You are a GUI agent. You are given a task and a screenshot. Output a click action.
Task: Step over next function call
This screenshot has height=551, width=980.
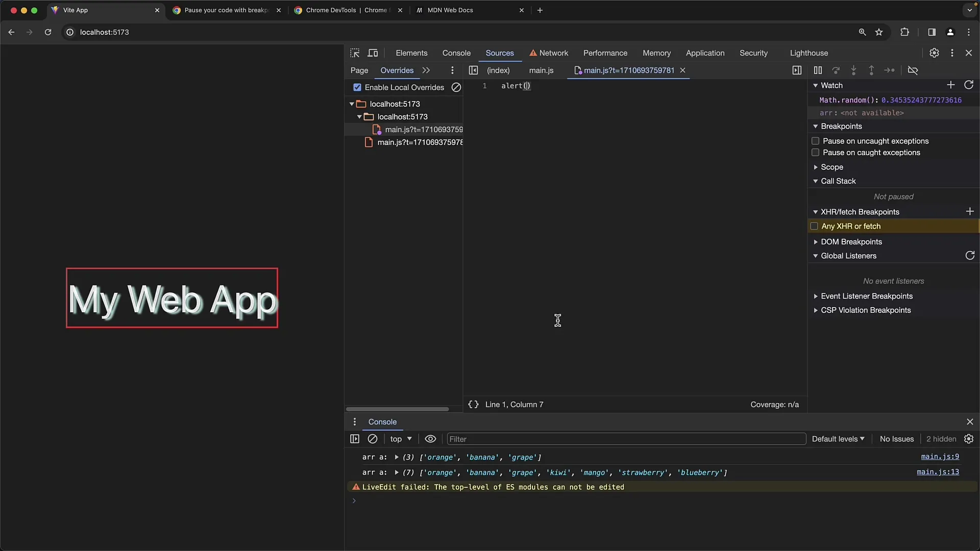[836, 70]
